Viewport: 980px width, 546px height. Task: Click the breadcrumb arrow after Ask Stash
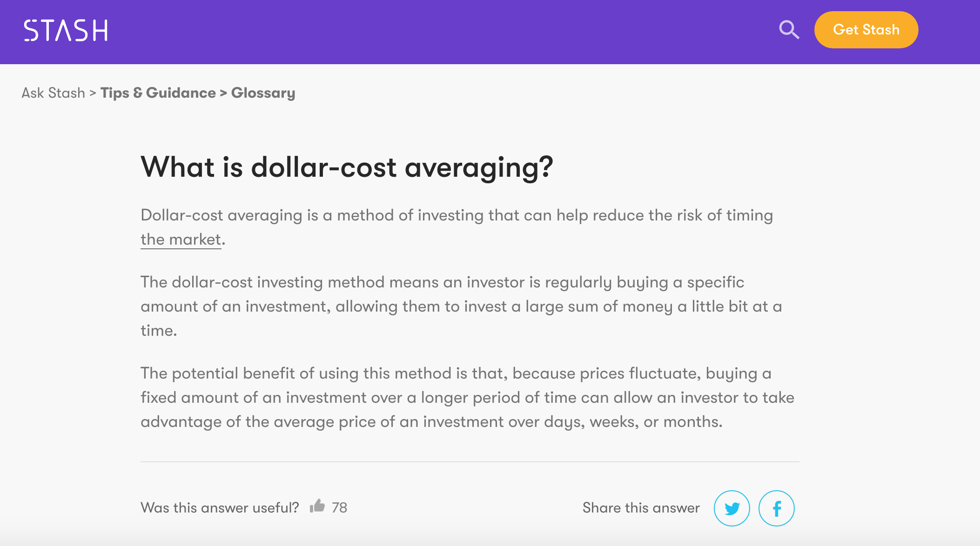pyautogui.click(x=93, y=93)
